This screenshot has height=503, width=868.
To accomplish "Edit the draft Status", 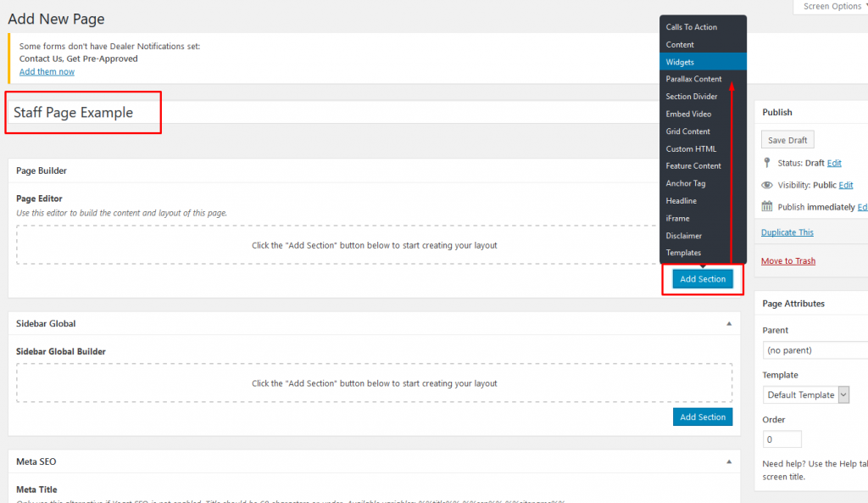I will pos(834,163).
